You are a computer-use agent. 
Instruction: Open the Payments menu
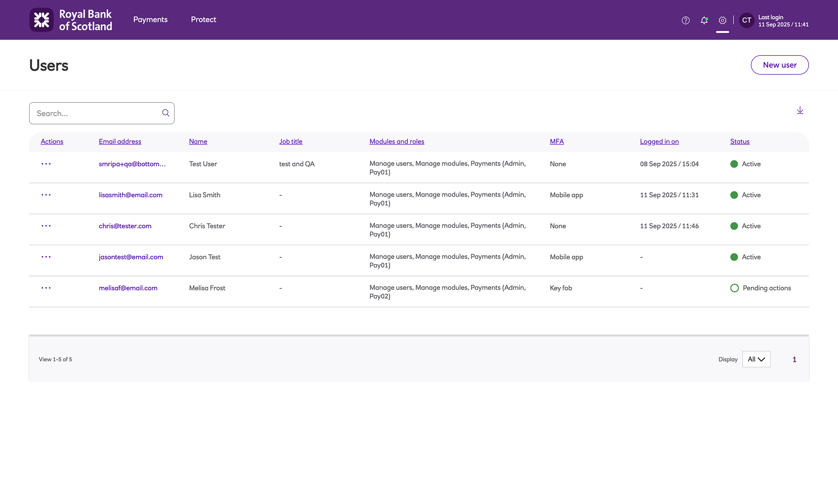[150, 19]
